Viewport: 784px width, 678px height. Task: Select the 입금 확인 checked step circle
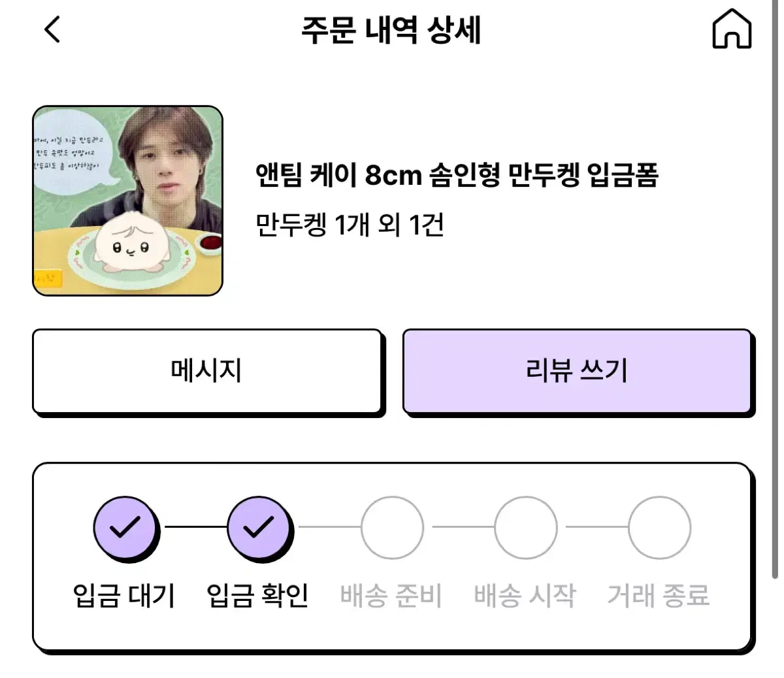pyautogui.click(x=259, y=528)
